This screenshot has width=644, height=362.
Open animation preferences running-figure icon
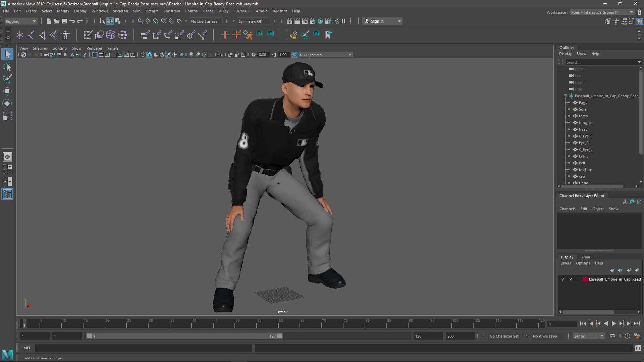click(x=637, y=336)
